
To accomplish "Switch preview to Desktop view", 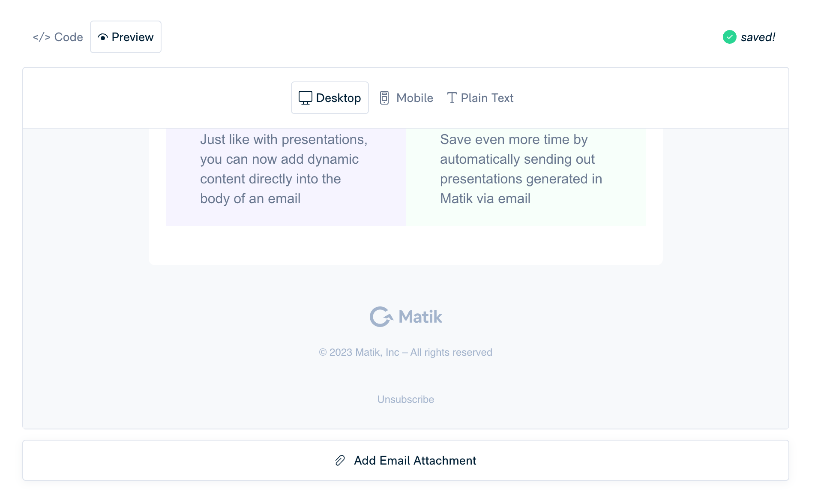I will pos(330,98).
